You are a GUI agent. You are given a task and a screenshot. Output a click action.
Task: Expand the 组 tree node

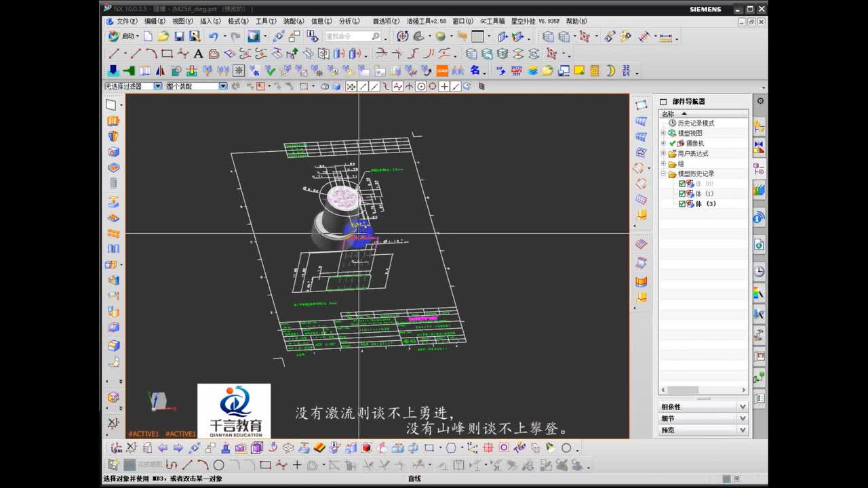[664, 164]
